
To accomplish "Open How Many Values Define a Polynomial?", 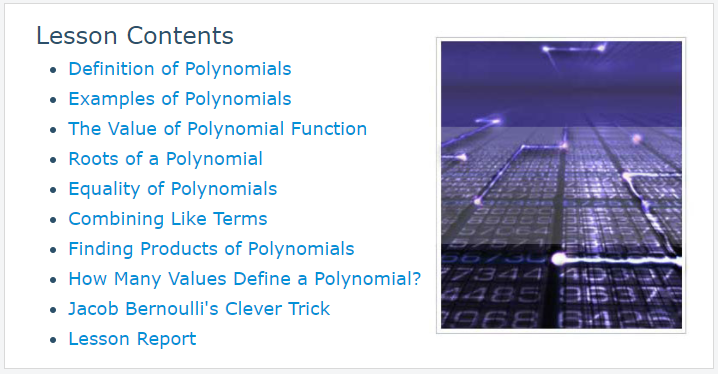I will tap(245, 279).
